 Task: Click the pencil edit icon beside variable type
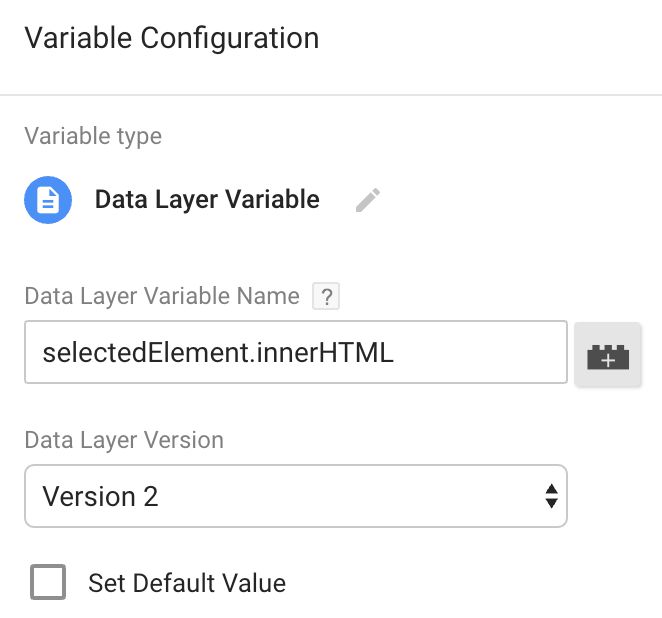point(368,200)
